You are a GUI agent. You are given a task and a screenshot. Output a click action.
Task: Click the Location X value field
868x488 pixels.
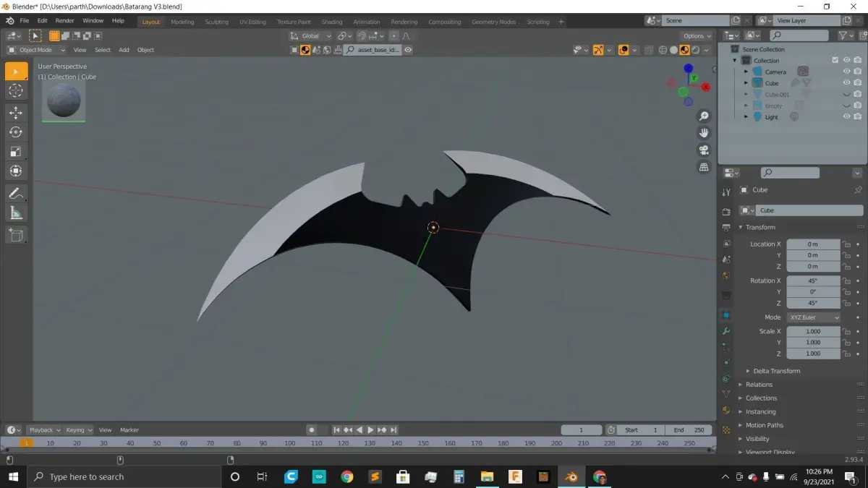click(x=813, y=244)
